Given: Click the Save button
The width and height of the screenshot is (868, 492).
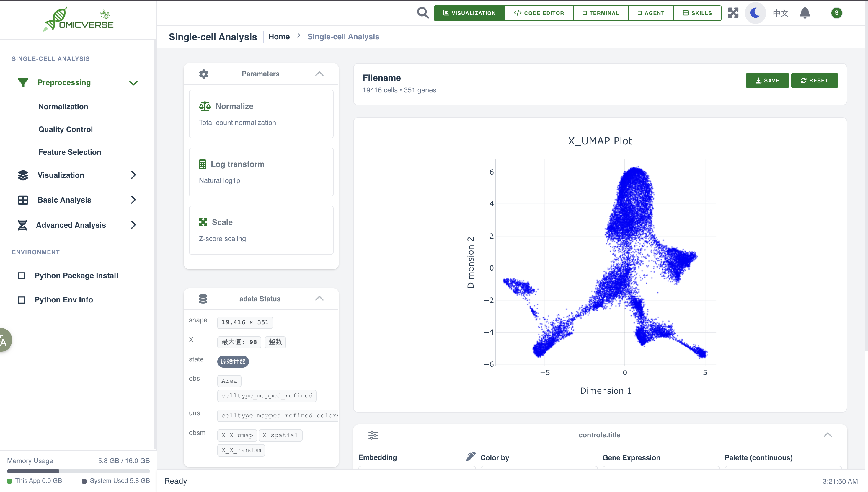Looking at the screenshot, I should click(x=767, y=80).
